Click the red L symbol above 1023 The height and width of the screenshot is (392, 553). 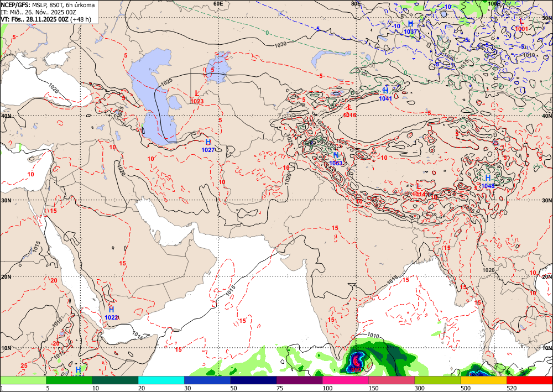[x=197, y=94]
